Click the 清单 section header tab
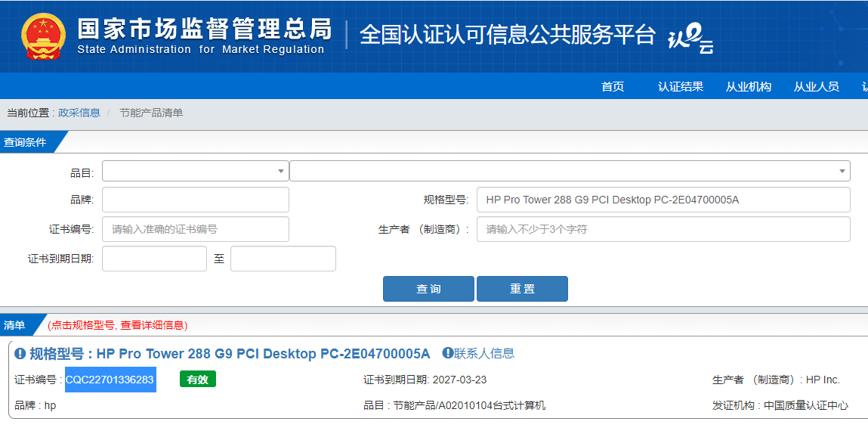The width and height of the screenshot is (868, 434). tap(17, 325)
